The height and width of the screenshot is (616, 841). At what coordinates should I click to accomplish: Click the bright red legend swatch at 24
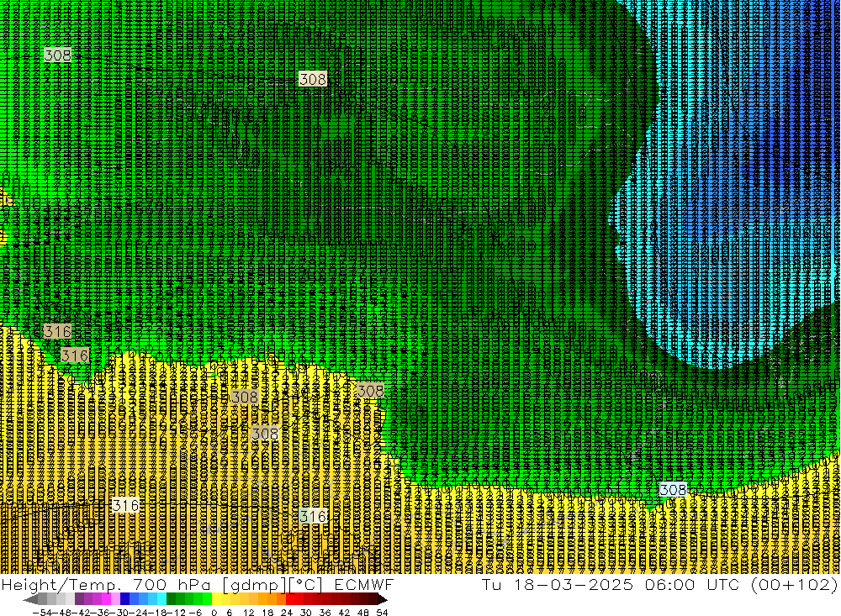coord(290,599)
